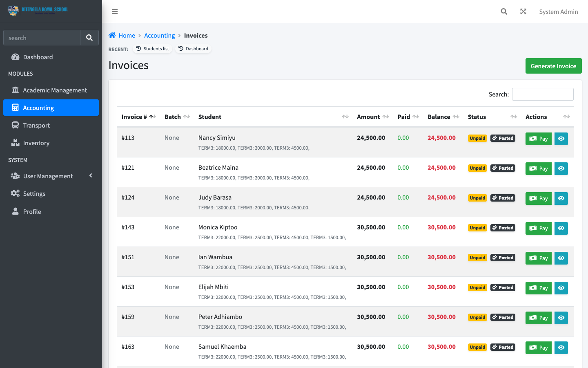The width and height of the screenshot is (588, 368).
Task: View Monica Kiptoo's invoice via eye icon
Action: coord(561,228)
